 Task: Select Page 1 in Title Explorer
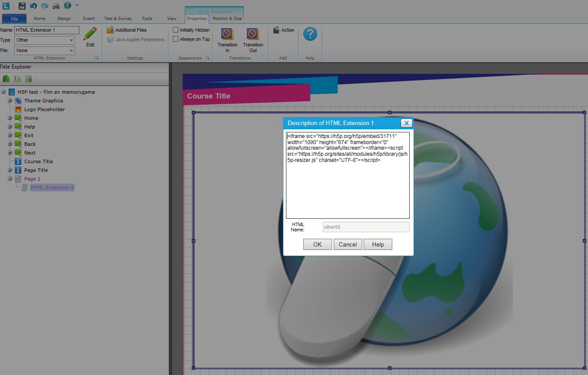click(x=32, y=179)
